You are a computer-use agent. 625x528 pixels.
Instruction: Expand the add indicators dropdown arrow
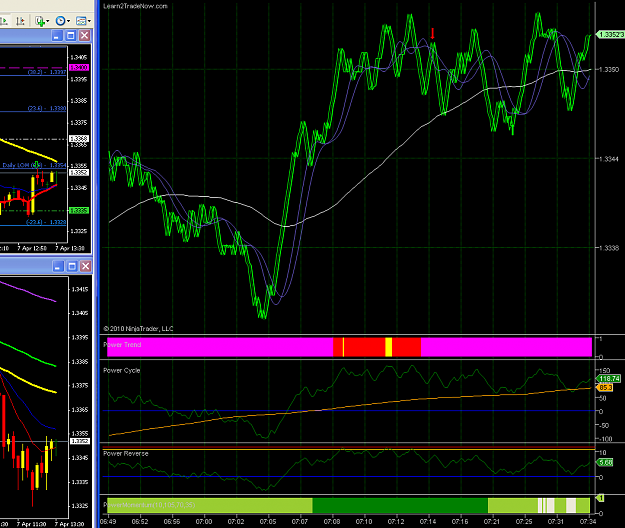pyautogui.click(x=47, y=22)
